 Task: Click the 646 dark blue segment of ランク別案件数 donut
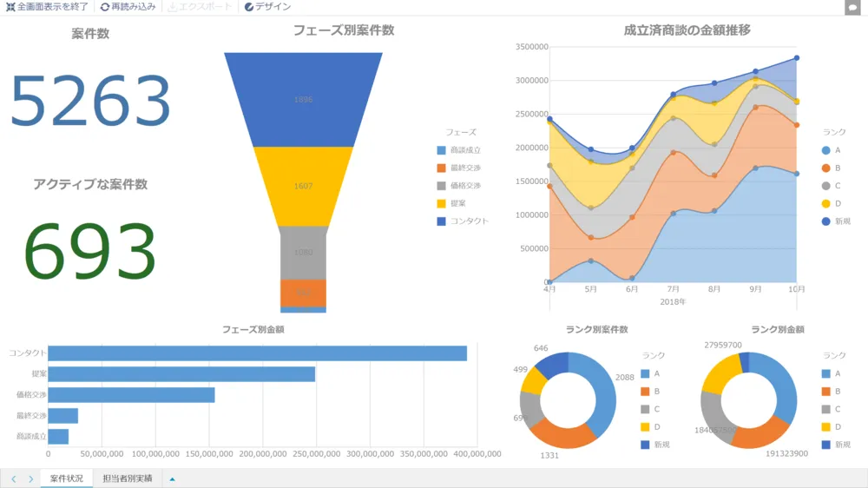point(554,363)
